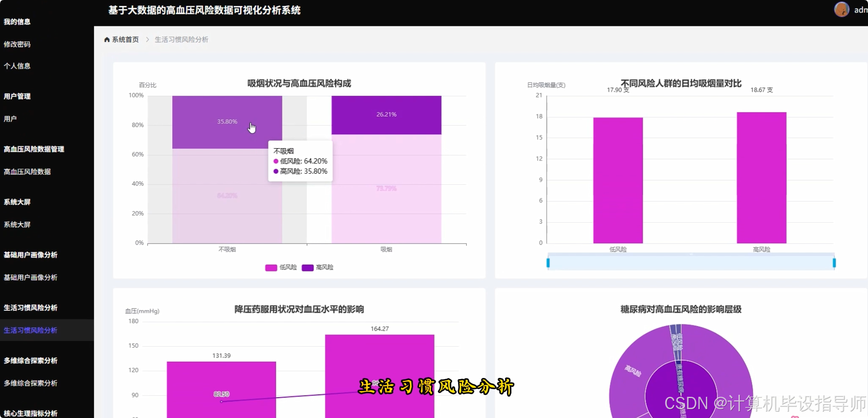868x418 pixels.
Task: Open the 个人信息 page
Action: pos(17,66)
